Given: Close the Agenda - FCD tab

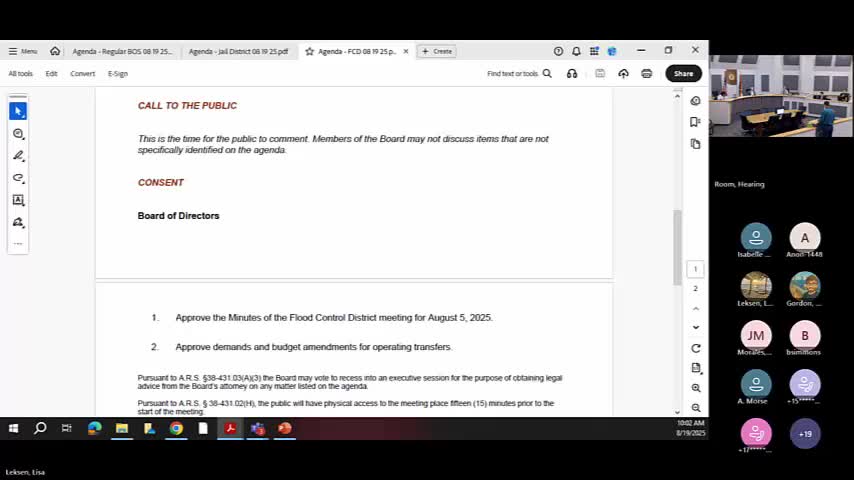Looking at the screenshot, I should (406, 51).
